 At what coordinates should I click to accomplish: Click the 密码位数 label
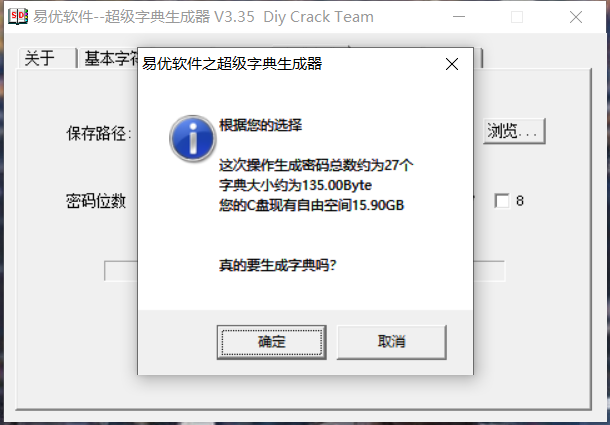(96, 201)
